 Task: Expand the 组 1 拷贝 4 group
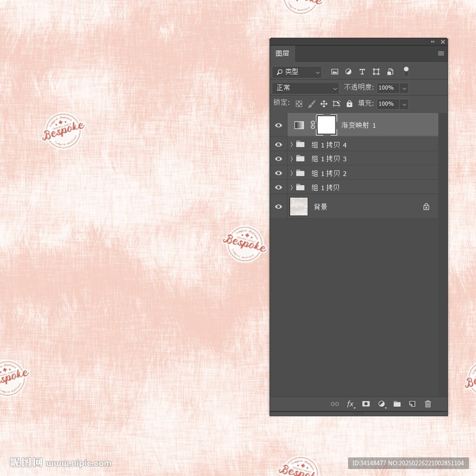(x=291, y=145)
